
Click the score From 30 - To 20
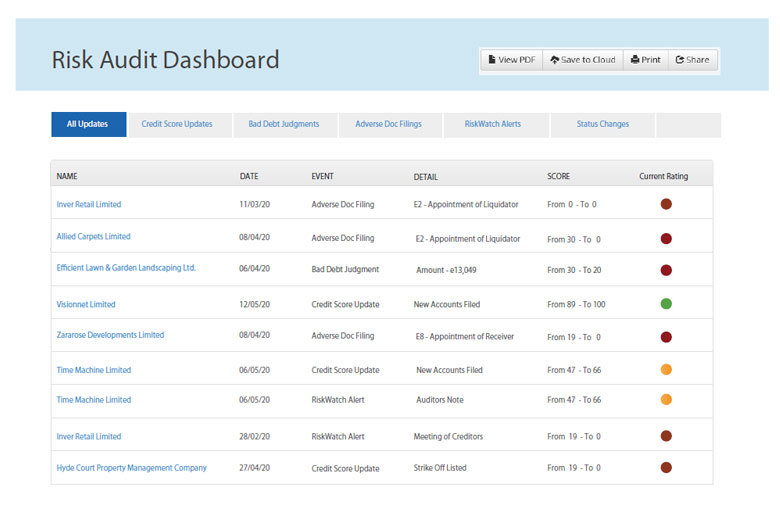[574, 270]
